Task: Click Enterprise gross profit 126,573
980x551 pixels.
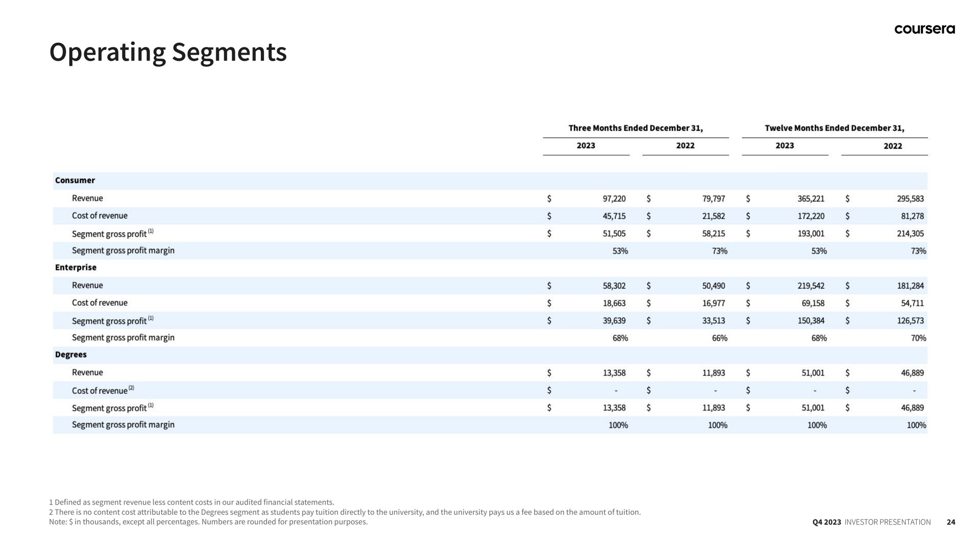Action: tap(911, 321)
